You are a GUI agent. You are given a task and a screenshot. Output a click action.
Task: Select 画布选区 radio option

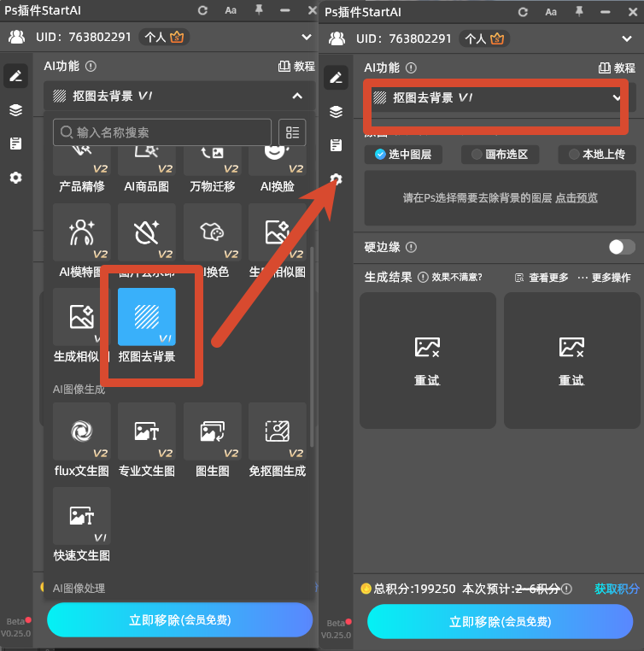(500, 155)
